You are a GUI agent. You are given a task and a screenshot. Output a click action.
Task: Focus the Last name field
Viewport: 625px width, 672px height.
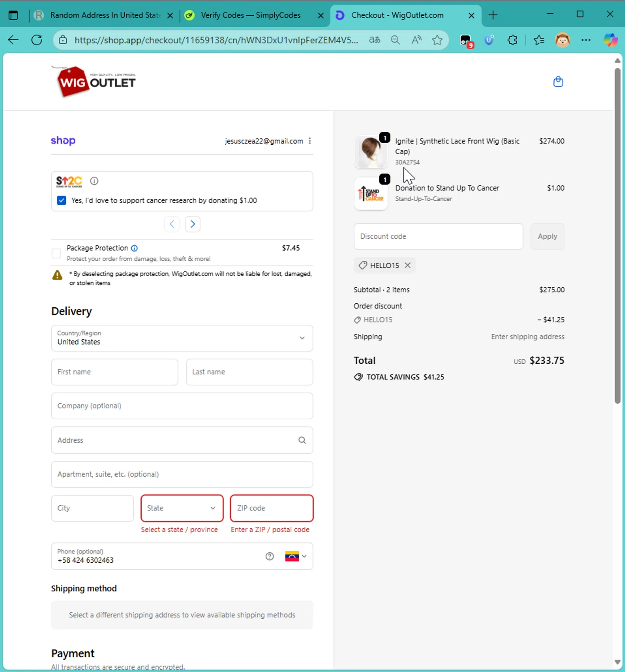[249, 372]
